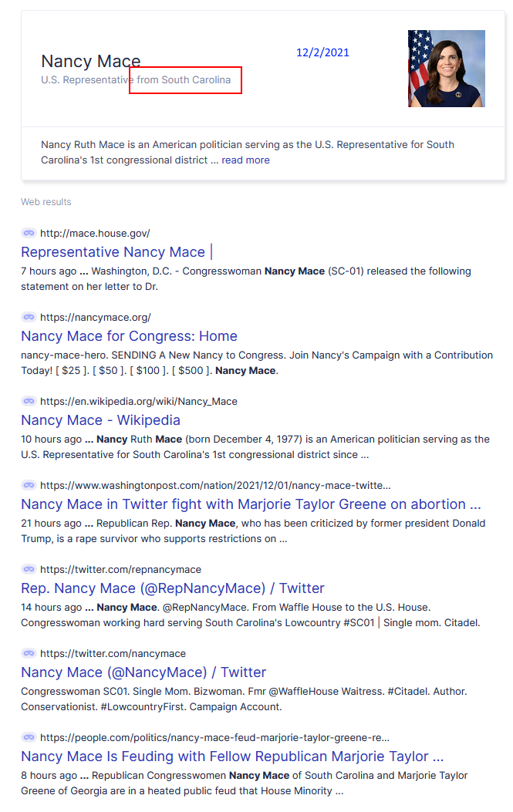Click the en.wikipedia.org/wiki/Nancy_Mace URL text
The image size is (513, 812).
point(139,401)
